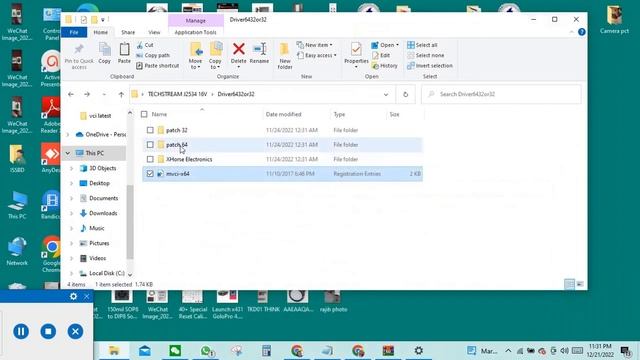Open file History
This screenshot has width=640, height=360.
[384, 65]
